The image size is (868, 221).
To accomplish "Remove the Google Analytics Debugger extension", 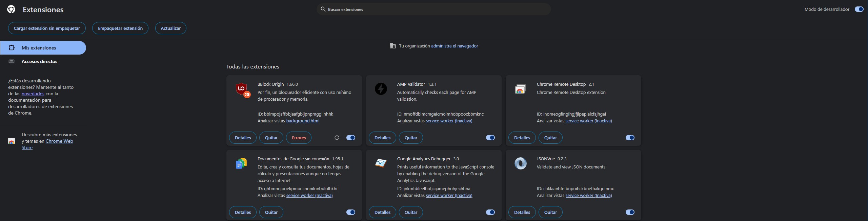I will [x=411, y=212].
